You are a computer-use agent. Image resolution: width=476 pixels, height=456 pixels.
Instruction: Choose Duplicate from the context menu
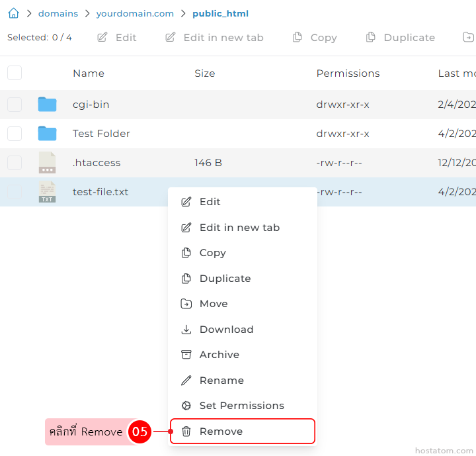[242, 279]
